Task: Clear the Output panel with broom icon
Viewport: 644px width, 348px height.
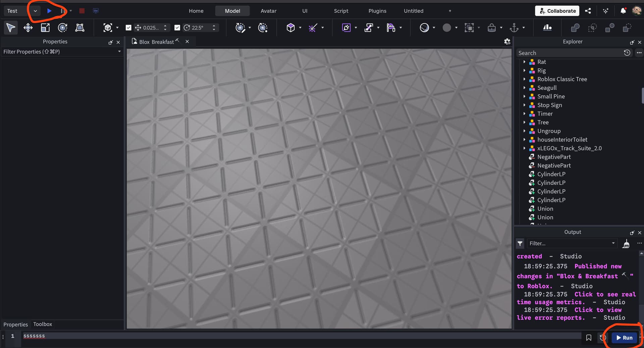Action: [626, 244]
